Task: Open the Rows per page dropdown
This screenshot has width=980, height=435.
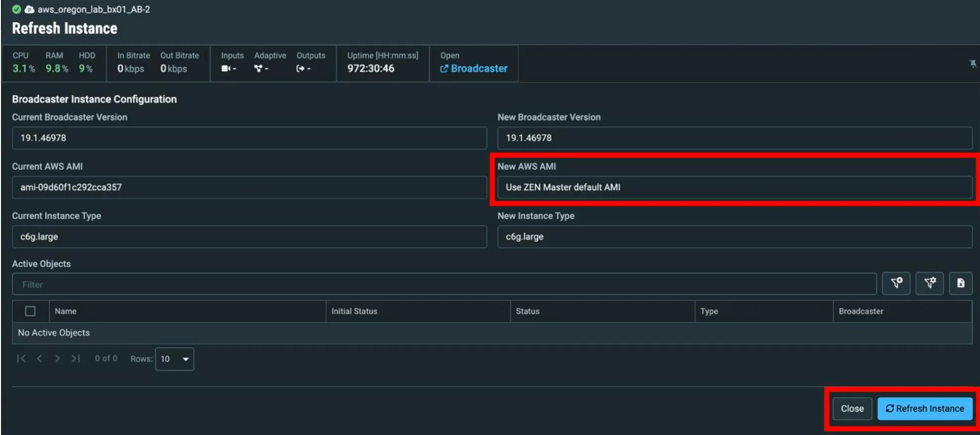Action: point(174,359)
